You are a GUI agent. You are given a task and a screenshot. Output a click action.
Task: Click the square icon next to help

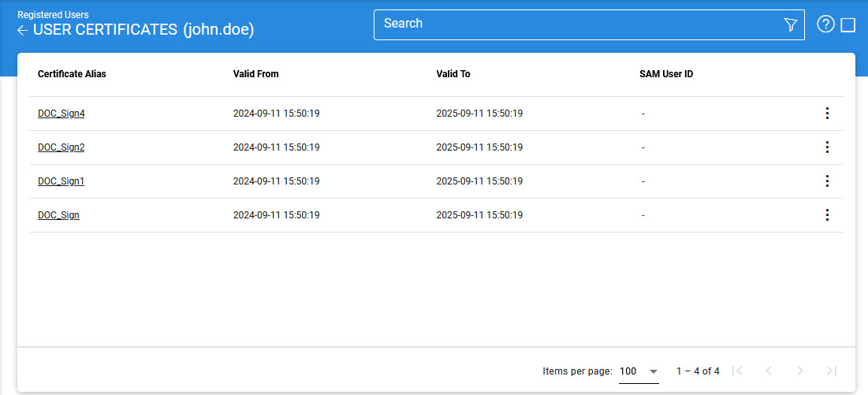click(x=848, y=25)
